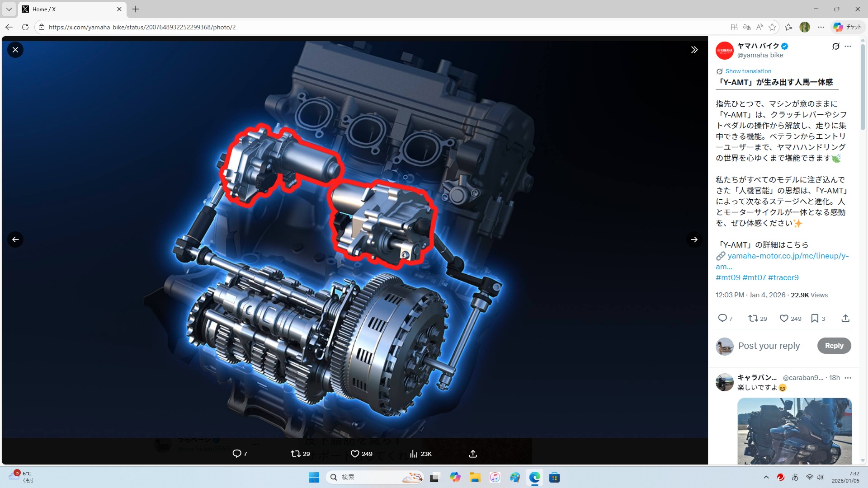Bookmark the post in side panel
This screenshot has height=488, width=868.
coord(815,319)
